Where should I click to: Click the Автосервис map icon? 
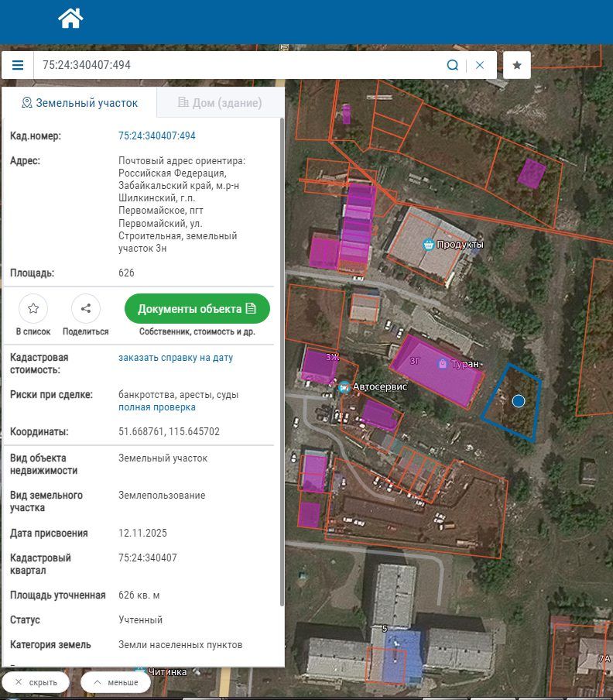pos(344,387)
